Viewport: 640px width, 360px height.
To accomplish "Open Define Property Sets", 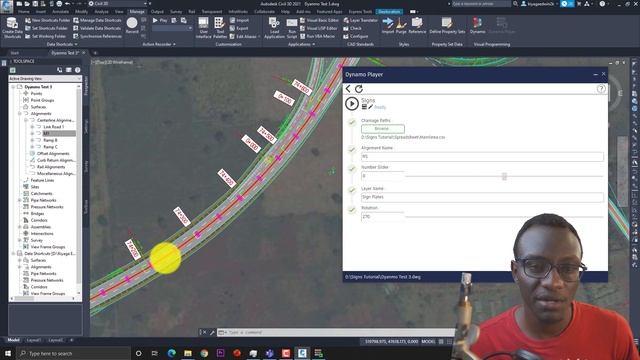I will point(447,26).
